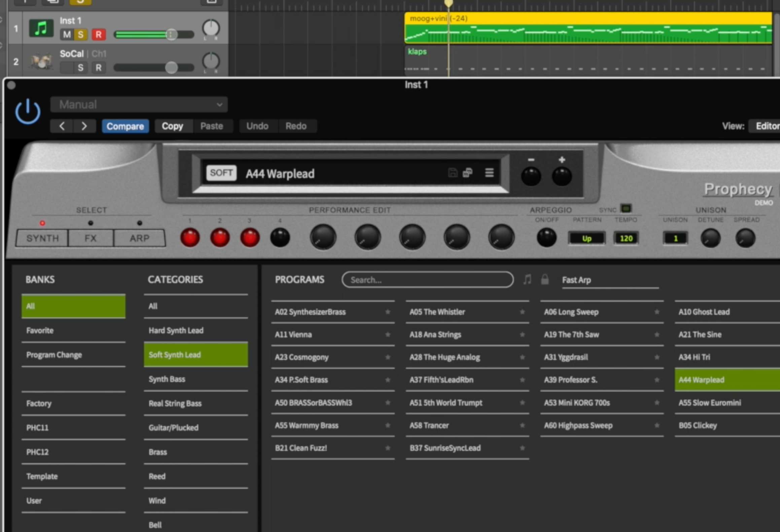Click the save preset disk icon
Screen dimensions: 780x532
(x=453, y=173)
